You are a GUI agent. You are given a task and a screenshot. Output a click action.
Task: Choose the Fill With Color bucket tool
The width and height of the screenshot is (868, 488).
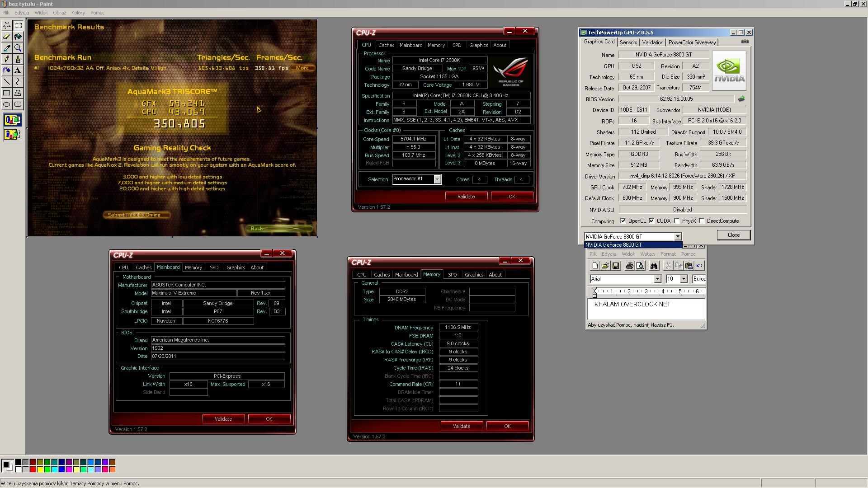pos(18,37)
